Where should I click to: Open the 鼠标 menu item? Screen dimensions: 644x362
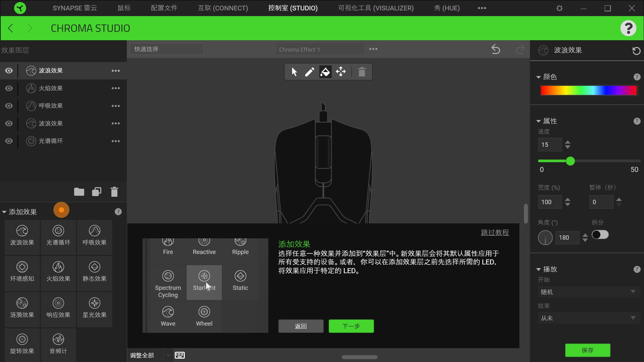123,8
